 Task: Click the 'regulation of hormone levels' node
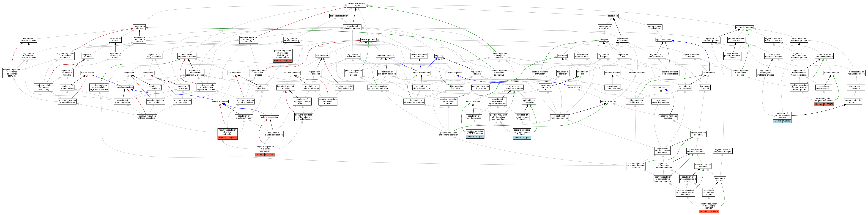(582, 56)
